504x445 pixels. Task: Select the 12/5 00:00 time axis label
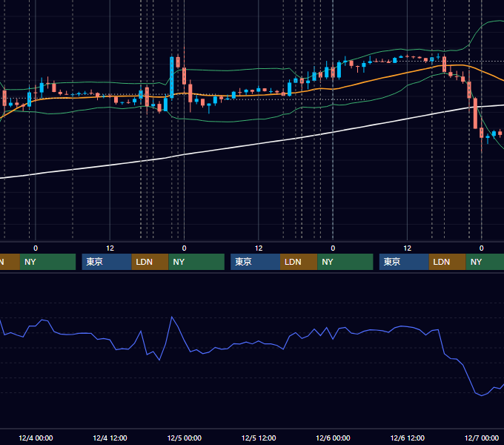click(184, 438)
